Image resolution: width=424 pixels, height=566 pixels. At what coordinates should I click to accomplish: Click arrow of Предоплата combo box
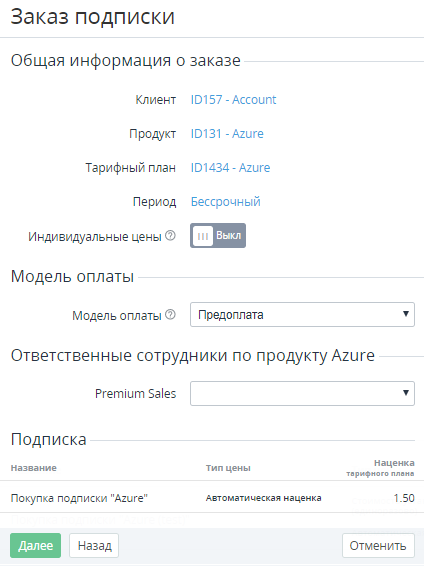click(x=406, y=314)
